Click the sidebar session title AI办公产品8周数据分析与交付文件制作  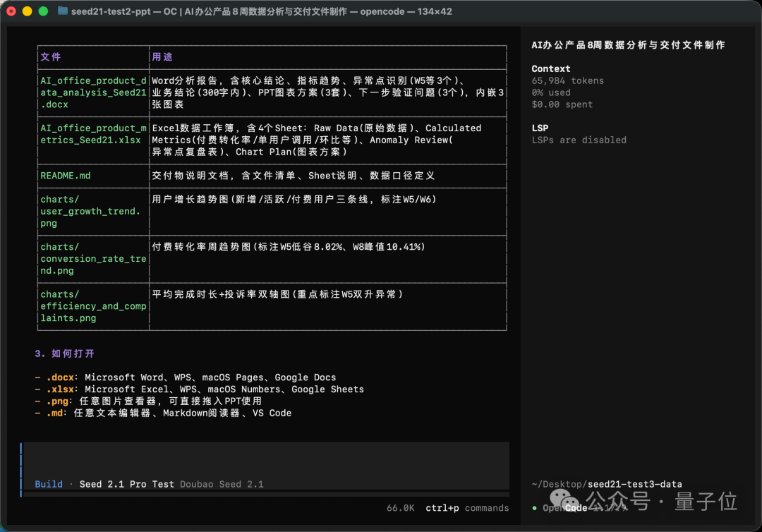pos(628,45)
